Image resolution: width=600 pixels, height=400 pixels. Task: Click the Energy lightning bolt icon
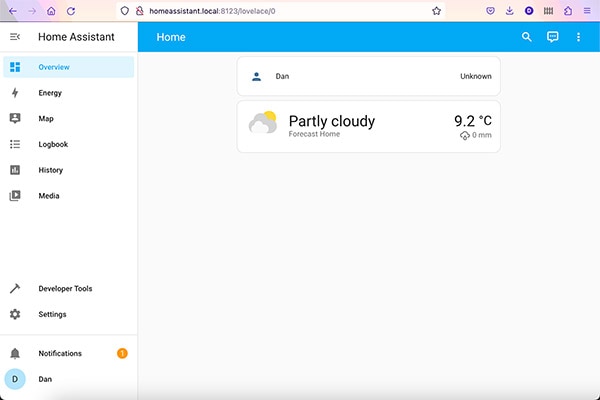pos(15,93)
